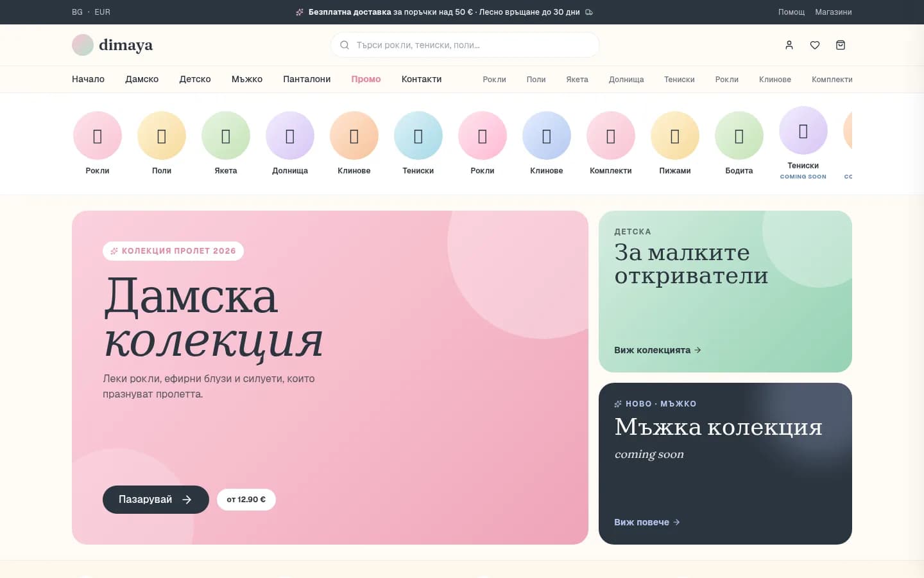
Task: Switch language via BG selector
Action: pos(77,12)
